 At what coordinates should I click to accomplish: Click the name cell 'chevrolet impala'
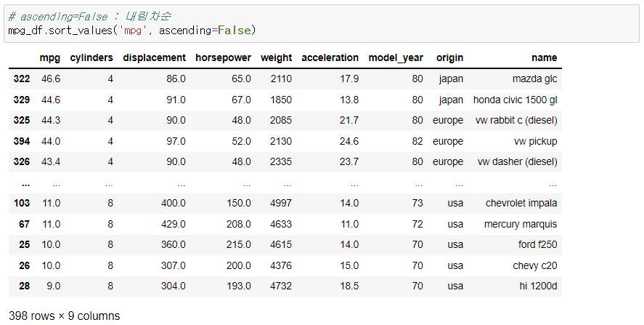[x=521, y=204]
